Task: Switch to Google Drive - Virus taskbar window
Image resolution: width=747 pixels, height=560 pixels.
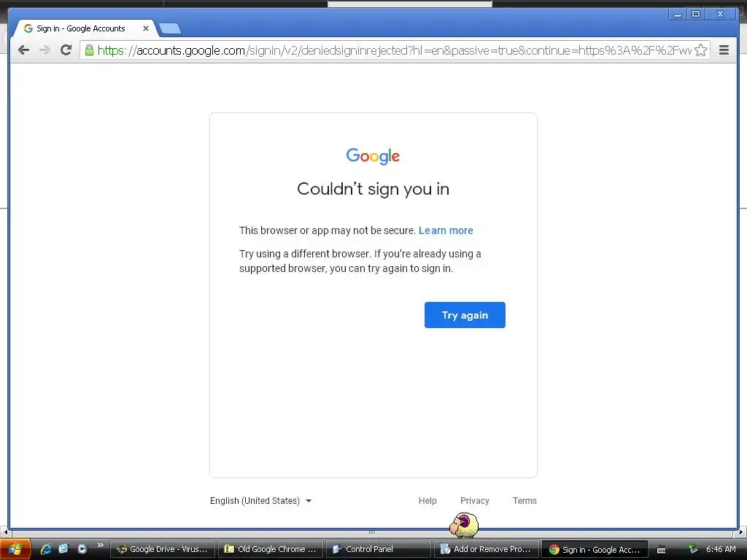Action: tap(163, 549)
